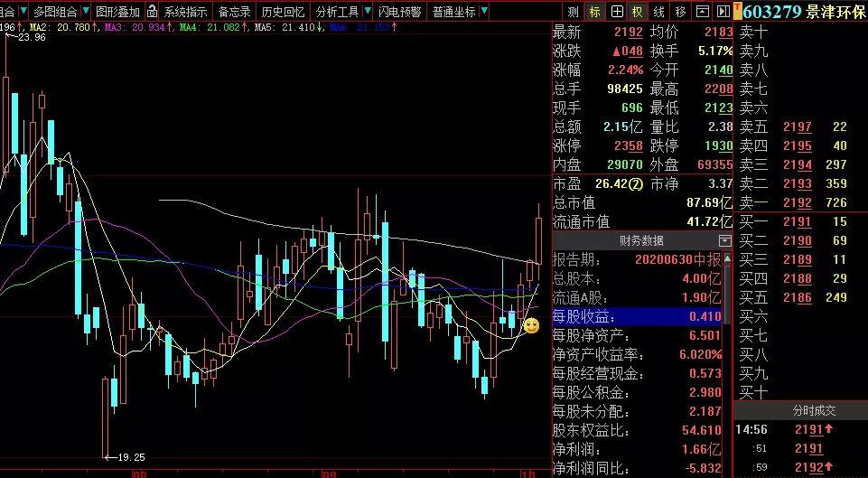Image resolution: width=868 pixels, height=478 pixels.
Task: Toggle the 权 price adjustment button
Action: (639, 12)
